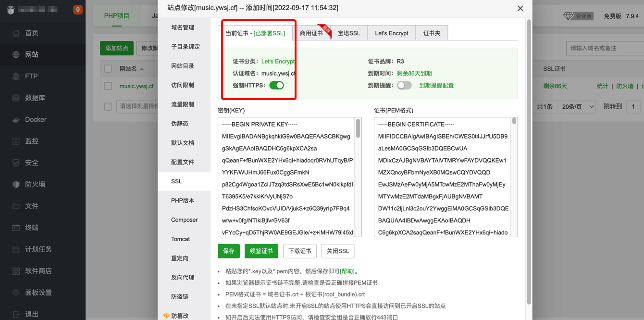Close the 站点修改 dialog
Image resolution: width=644 pixels, height=320 pixels.
(x=520, y=8)
